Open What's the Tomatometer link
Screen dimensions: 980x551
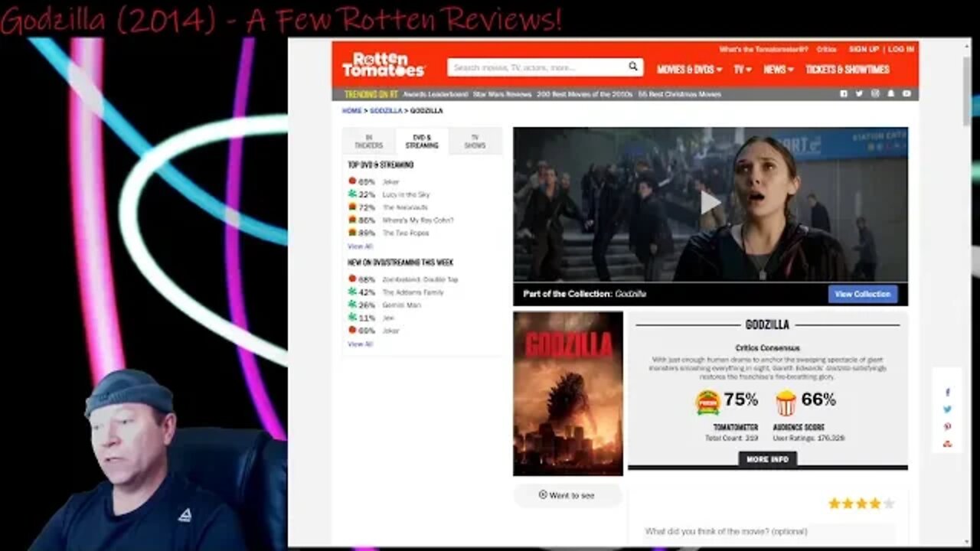[763, 49]
